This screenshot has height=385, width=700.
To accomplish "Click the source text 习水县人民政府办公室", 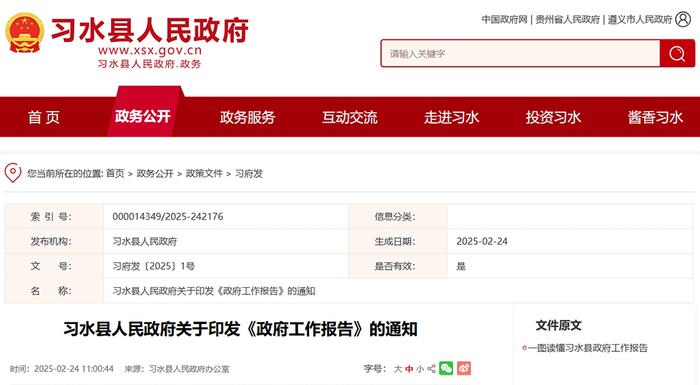I will 189,369.
